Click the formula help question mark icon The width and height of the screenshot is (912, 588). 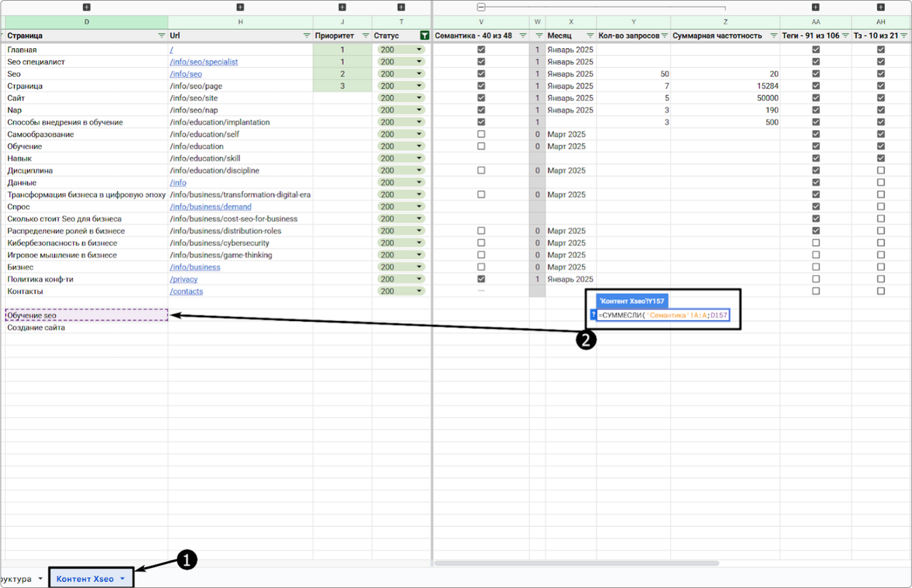click(593, 315)
